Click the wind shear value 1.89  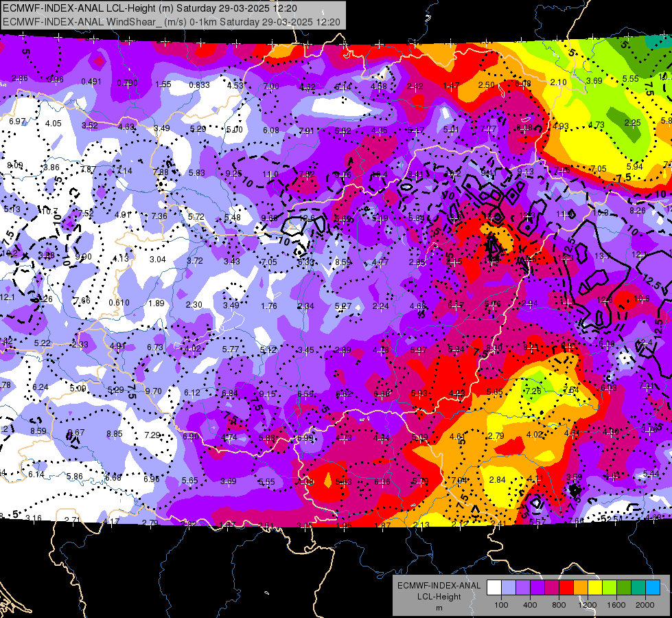coord(157,304)
